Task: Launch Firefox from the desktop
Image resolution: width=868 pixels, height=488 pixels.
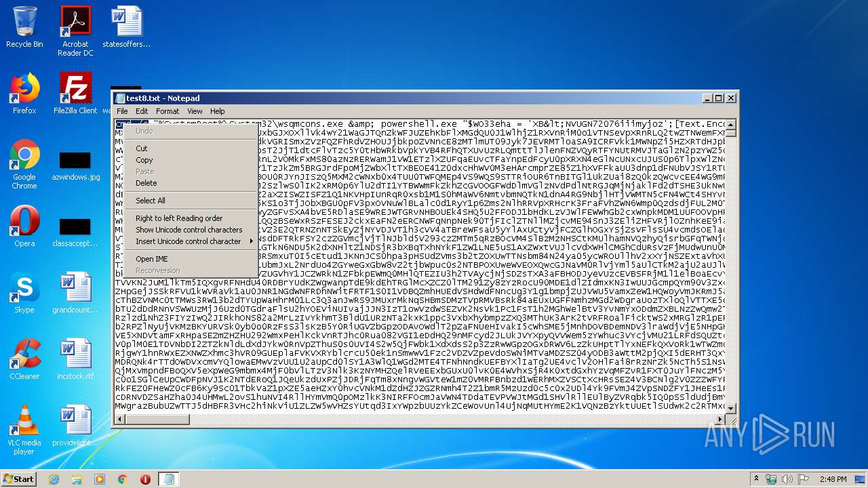Action: 24,94
